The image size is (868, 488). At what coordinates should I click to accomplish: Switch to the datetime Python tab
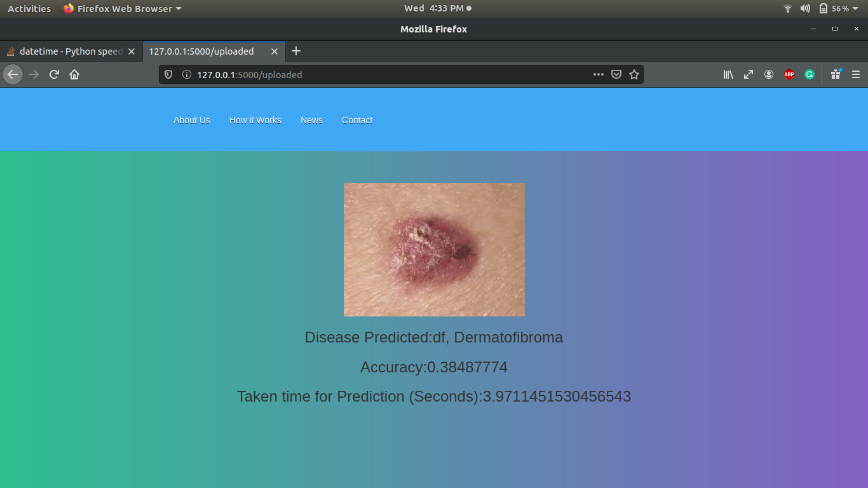[70, 51]
